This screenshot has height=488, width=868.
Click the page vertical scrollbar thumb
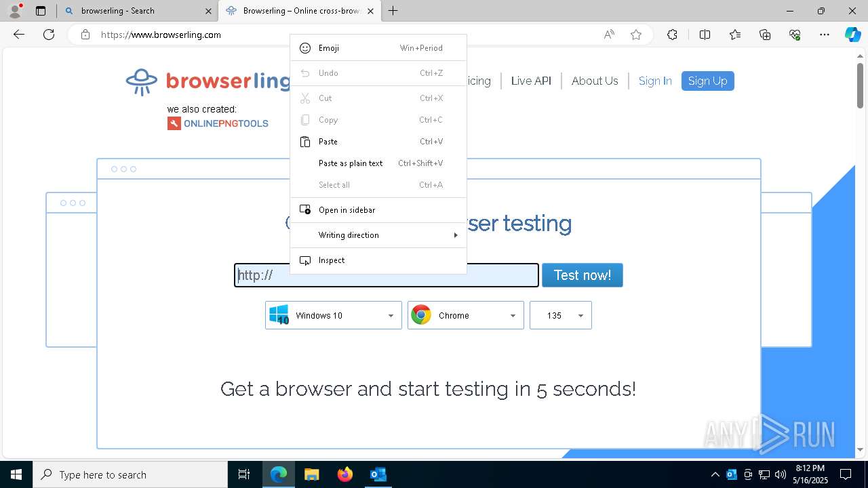pos(860,85)
